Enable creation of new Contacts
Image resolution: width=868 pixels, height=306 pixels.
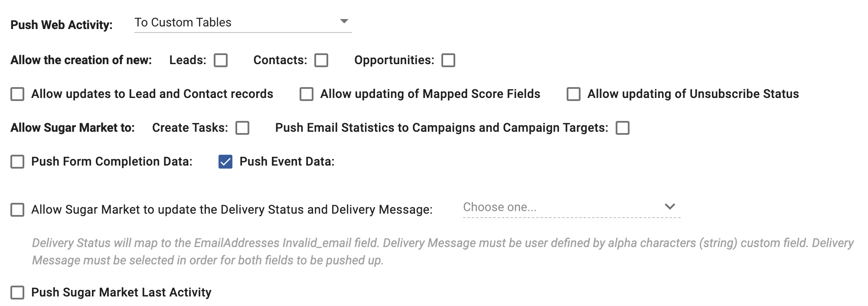tap(321, 60)
